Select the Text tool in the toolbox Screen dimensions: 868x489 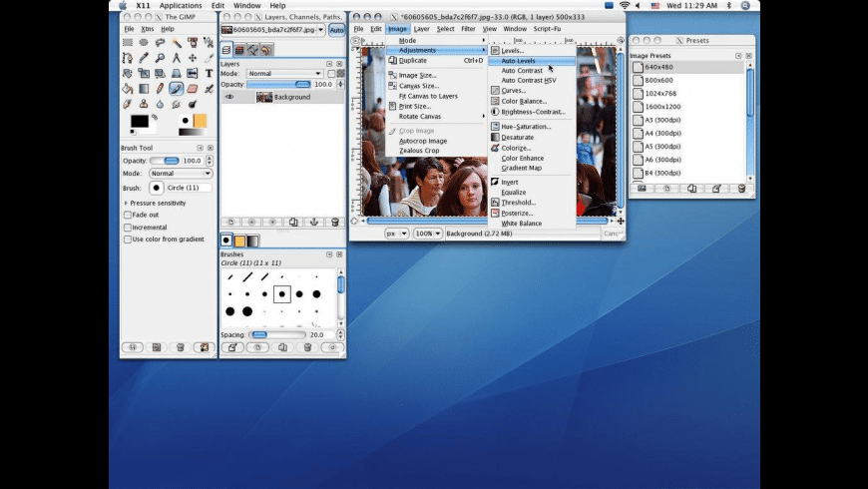click(x=208, y=73)
